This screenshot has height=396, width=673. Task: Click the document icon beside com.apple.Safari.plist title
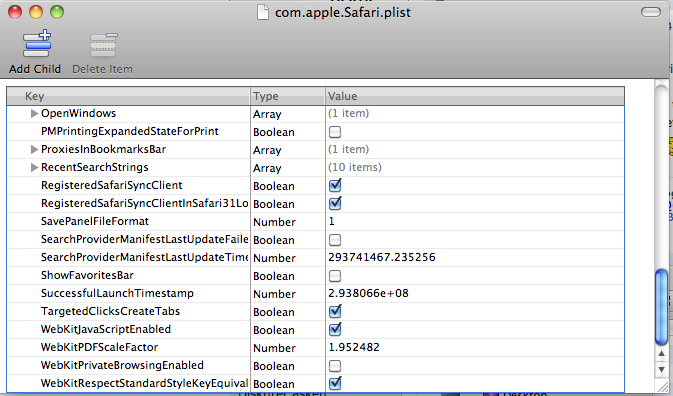click(263, 12)
